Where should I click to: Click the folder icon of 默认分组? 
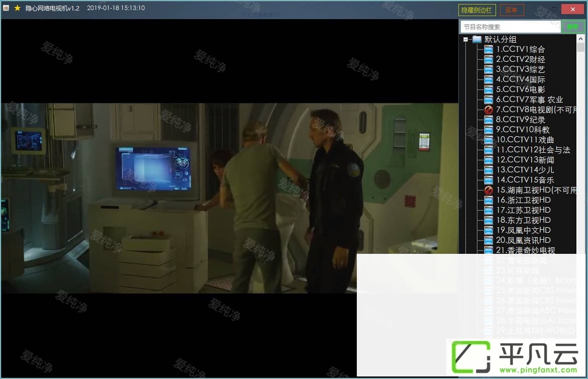click(x=476, y=39)
